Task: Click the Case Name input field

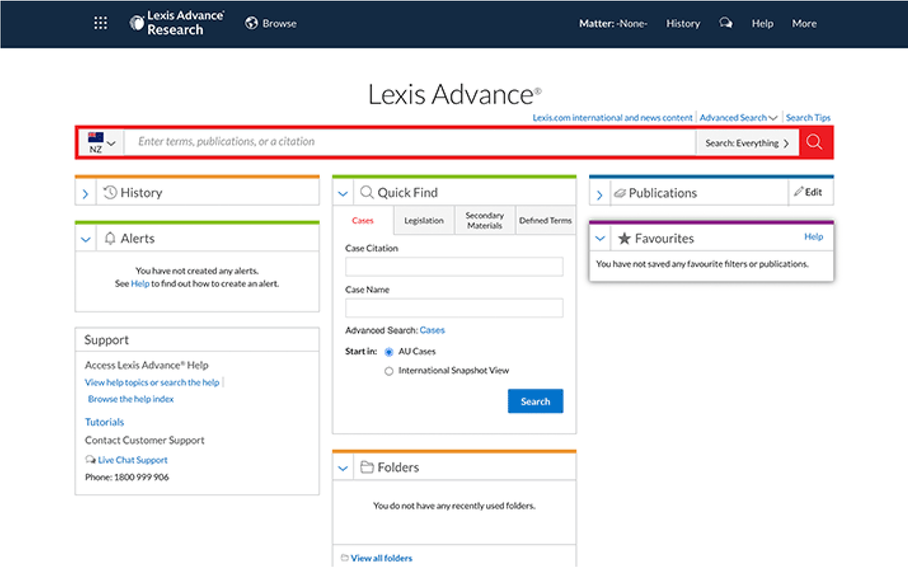Action: coord(454,308)
